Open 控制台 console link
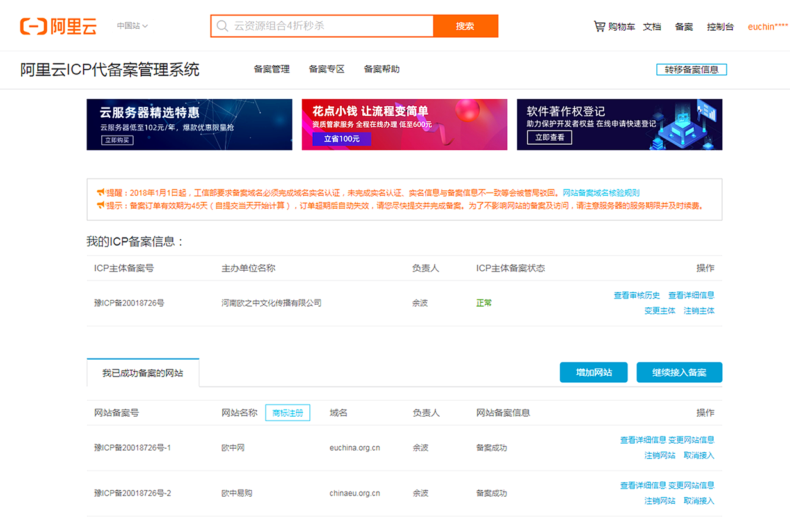 click(x=720, y=26)
